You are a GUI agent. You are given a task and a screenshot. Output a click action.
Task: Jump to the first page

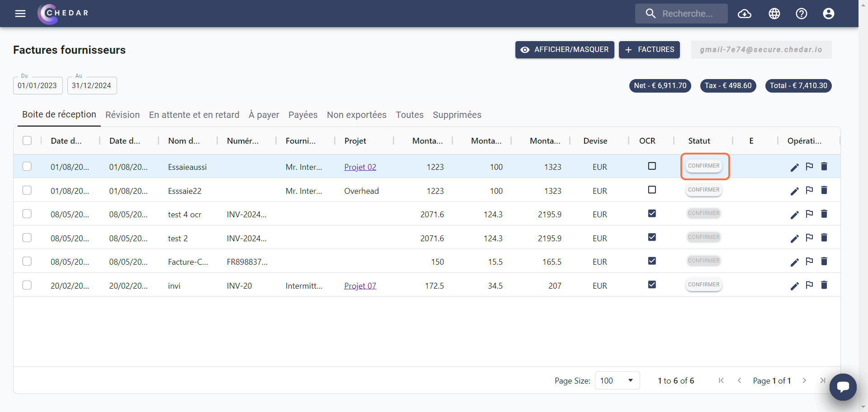(x=721, y=380)
